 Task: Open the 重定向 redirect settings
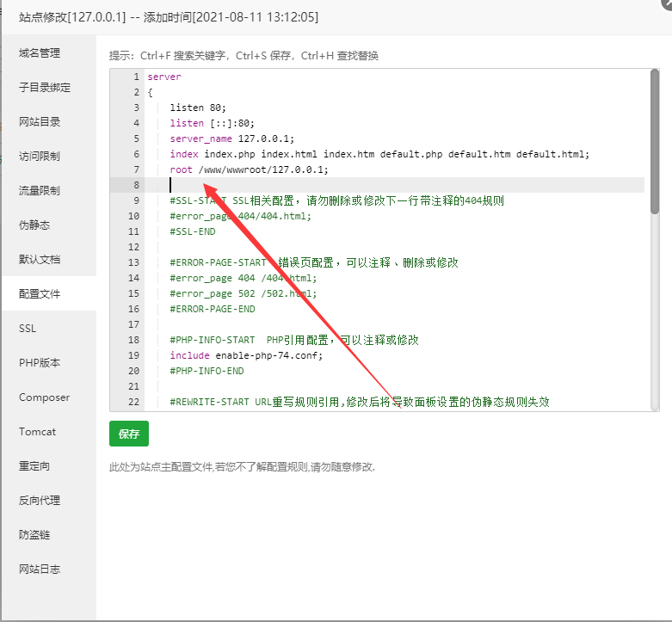tap(34, 466)
